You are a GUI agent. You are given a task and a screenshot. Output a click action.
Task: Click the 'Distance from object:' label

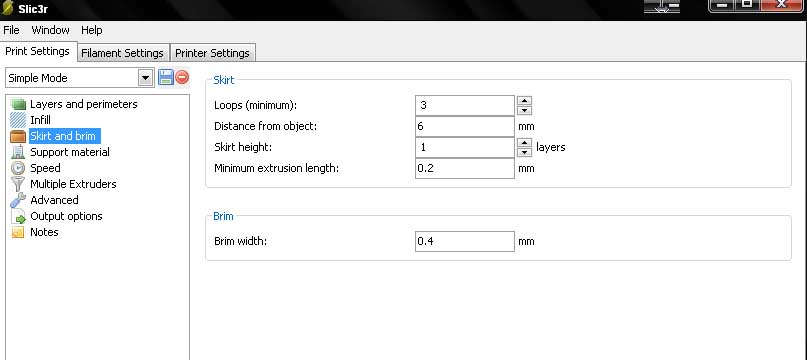(265, 126)
